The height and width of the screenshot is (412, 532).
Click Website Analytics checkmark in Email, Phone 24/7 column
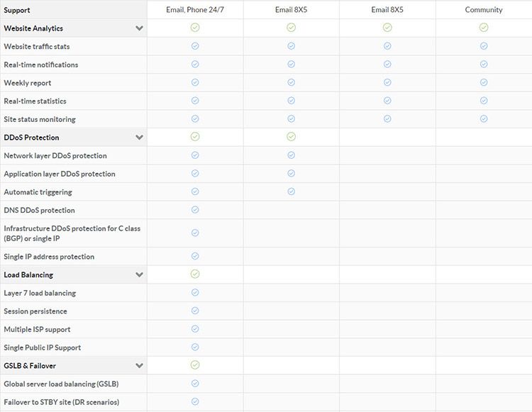(x=195, y=28)
